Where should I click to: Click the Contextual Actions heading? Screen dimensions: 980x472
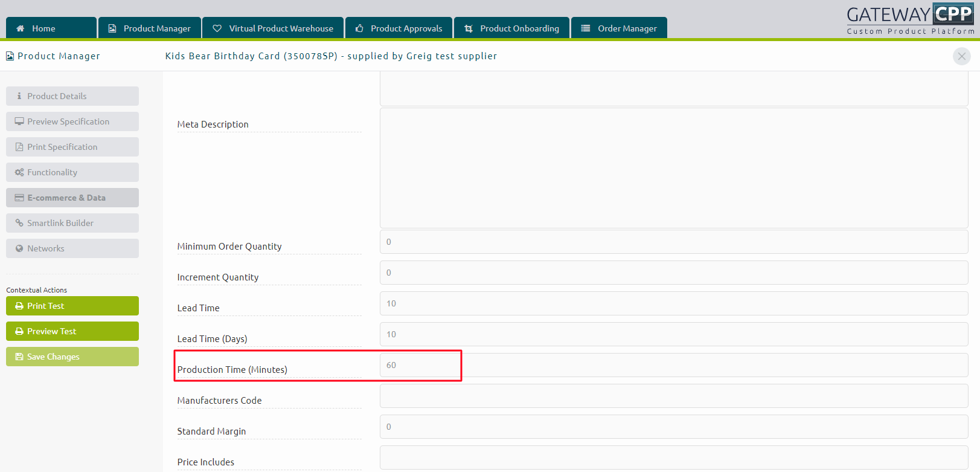37,290
